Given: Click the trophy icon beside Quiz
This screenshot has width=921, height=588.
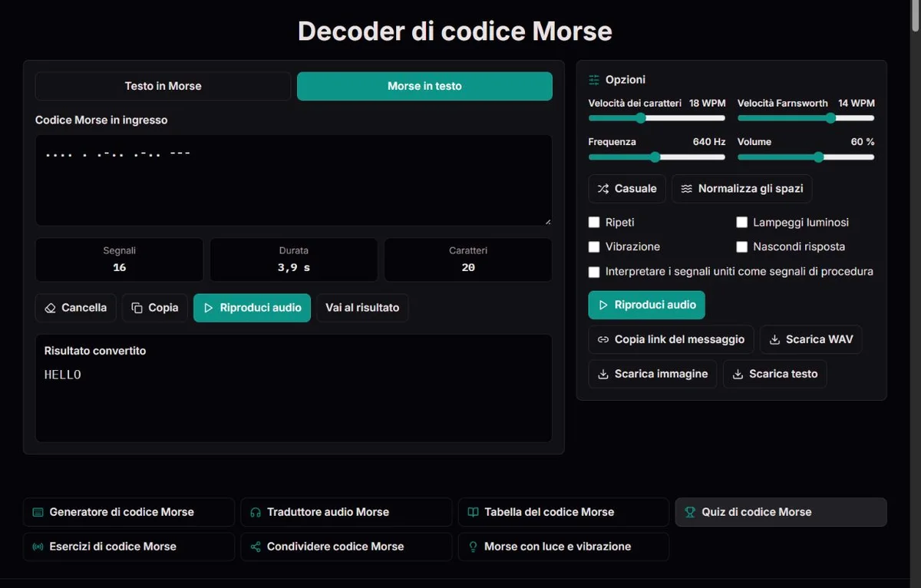Looking at the screenshot, I should coord(690,512).
